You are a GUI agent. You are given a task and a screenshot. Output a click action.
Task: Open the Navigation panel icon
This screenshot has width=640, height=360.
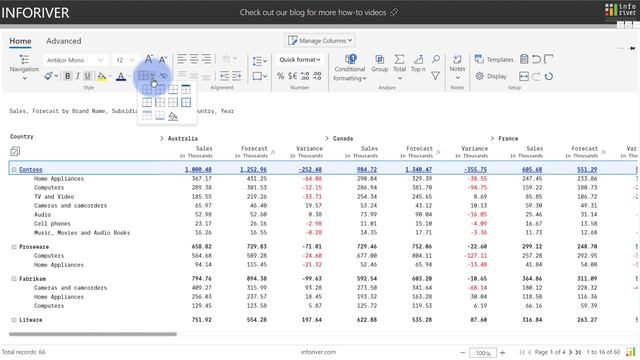[24, 59]
